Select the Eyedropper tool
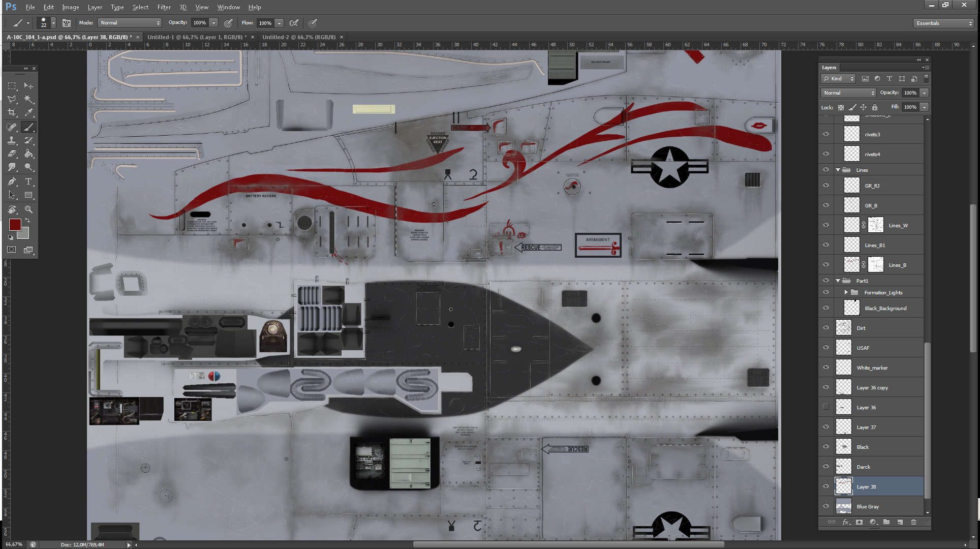 28,112
